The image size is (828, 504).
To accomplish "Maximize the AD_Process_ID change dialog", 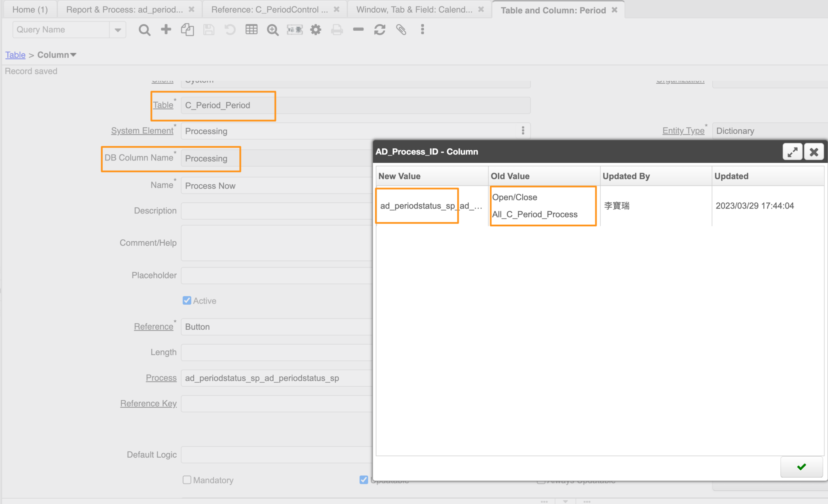I will pyautogui.click(x=792, y=152).
